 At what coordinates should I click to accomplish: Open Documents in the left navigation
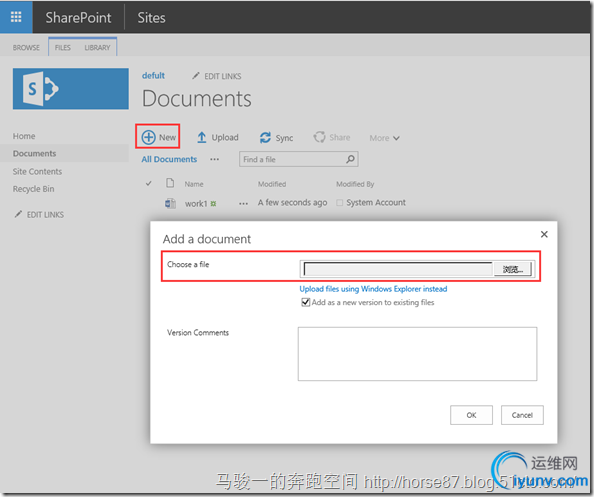point(34,153)
